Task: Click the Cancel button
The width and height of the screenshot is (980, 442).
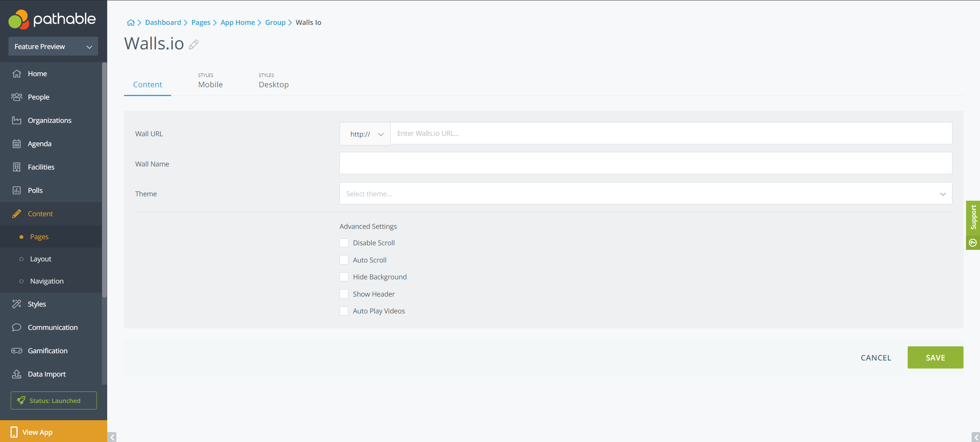Action: point(876,357)
